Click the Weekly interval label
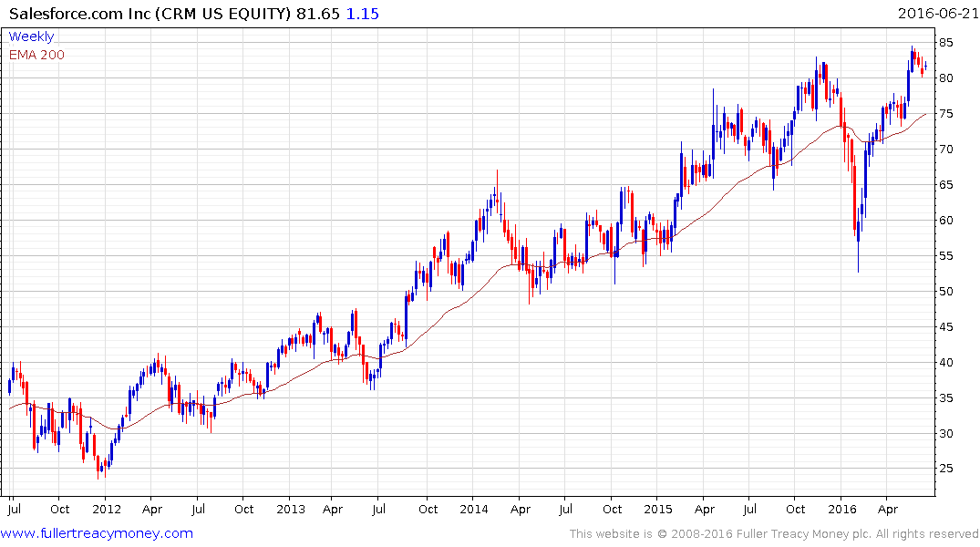The image size is (980, 547). [x=31, y=36]
